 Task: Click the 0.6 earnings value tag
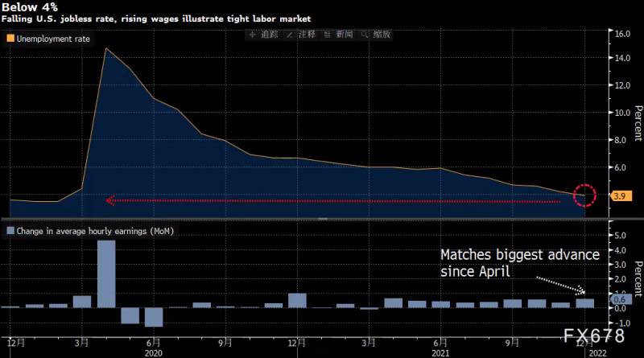point(619,299)
